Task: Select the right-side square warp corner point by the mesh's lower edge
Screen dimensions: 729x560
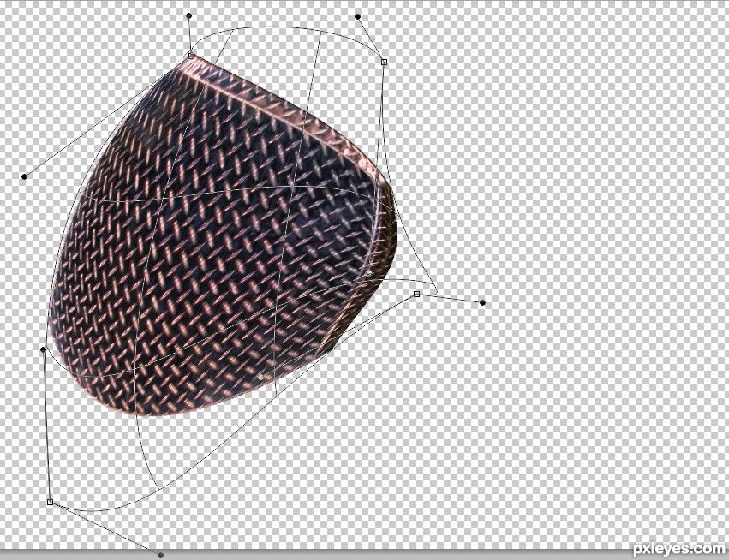Action: [416, 295]
